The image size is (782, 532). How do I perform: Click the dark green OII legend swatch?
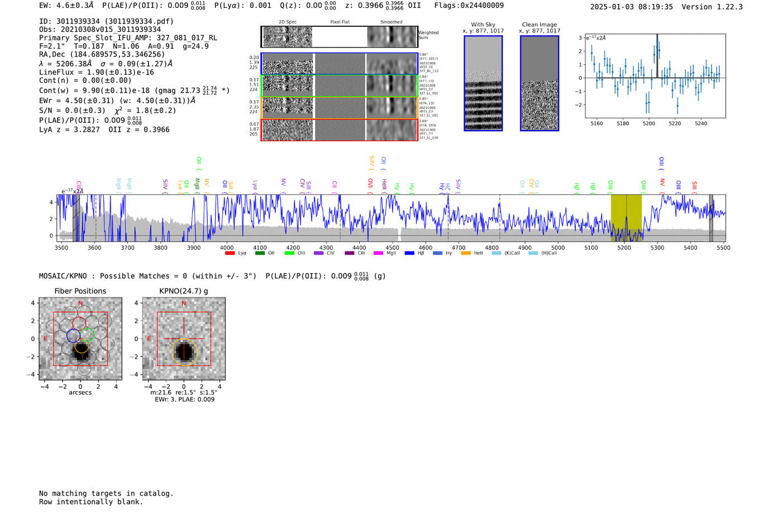(260, 253)
